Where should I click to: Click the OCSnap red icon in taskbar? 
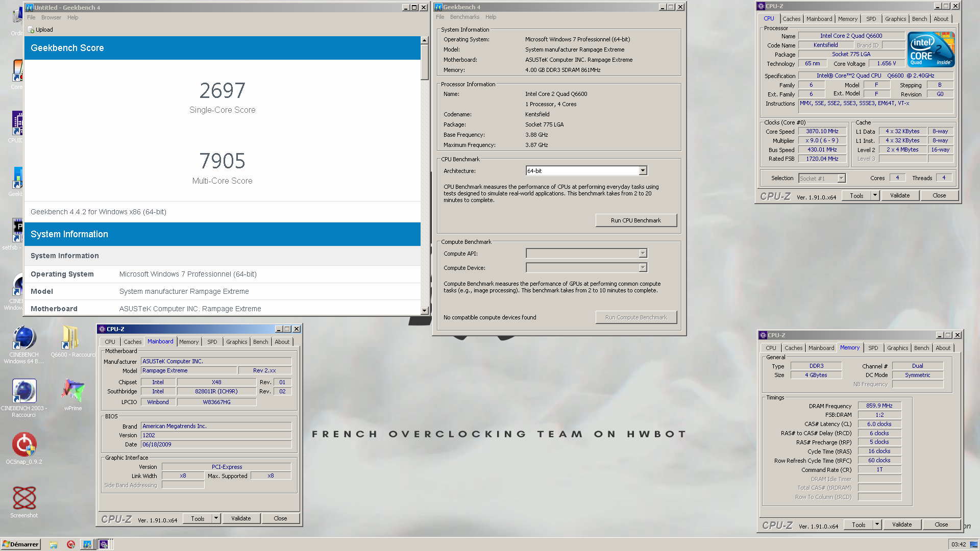70,544
